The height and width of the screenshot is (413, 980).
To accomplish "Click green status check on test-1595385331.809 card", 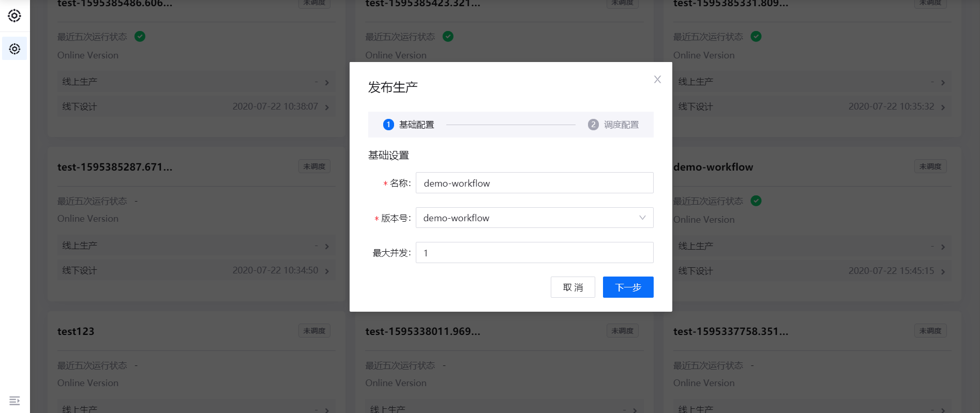I will (756, 36).
